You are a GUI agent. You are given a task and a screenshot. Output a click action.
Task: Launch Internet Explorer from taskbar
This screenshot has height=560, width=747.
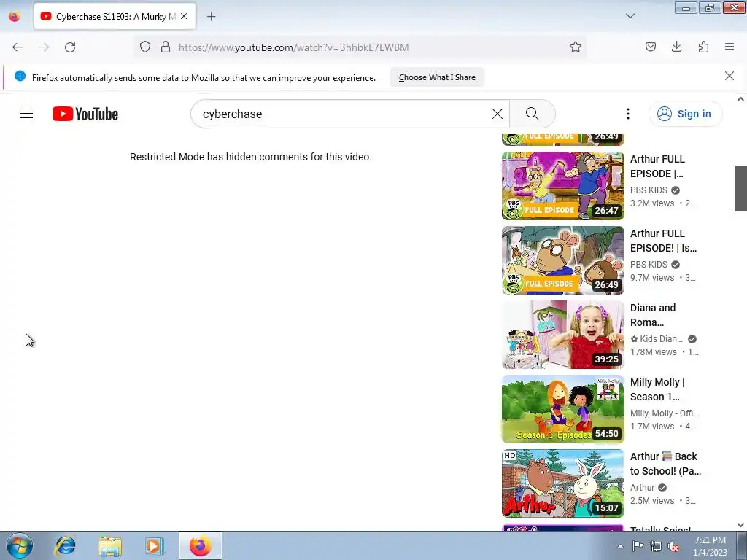[x=65, y=545]
